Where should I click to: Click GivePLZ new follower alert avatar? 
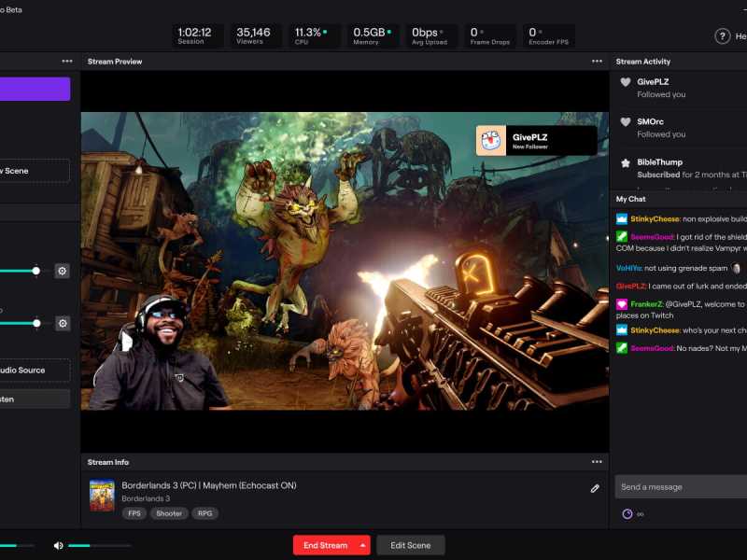pos(491,141)
